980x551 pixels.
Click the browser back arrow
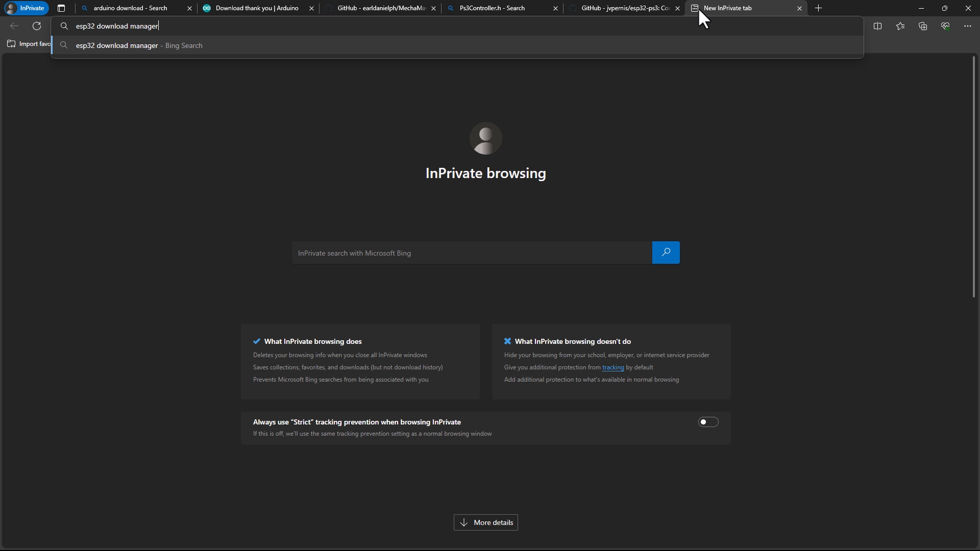pyautogui.click(x=14, y=26)
